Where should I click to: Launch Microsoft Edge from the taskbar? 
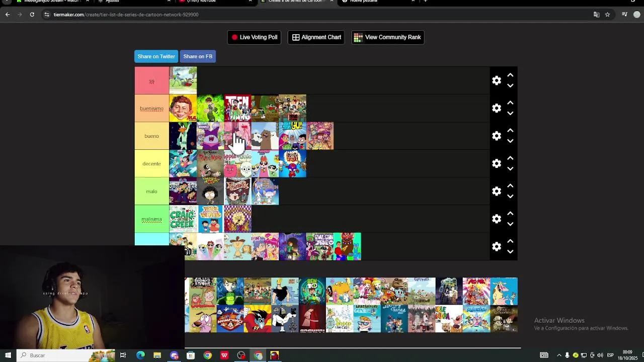pyautogui.click(x=140, y=355)
